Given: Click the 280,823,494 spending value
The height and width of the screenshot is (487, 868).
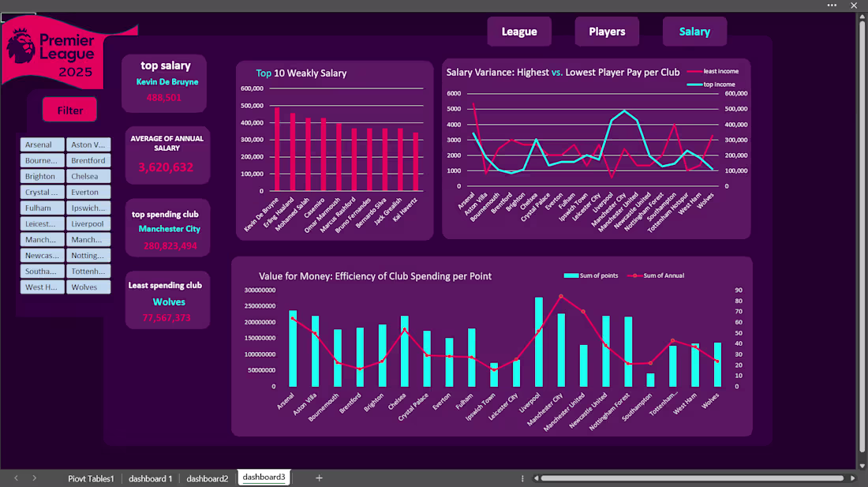Looking at the screenshot, I should pyautogui.click(x=170, y=245).
